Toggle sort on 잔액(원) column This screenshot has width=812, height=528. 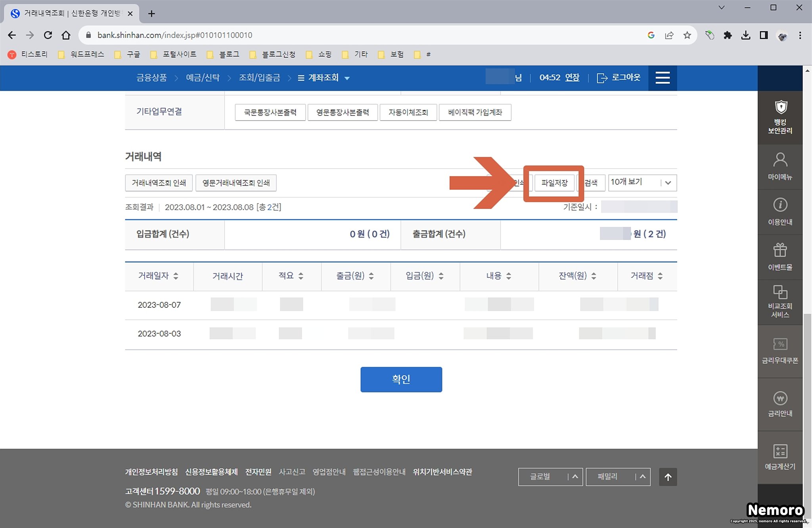tap(594, 276)
